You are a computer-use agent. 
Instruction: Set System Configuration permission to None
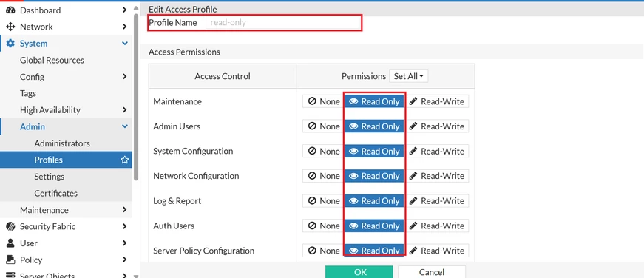pyautogui.click(x=324, y=151)
